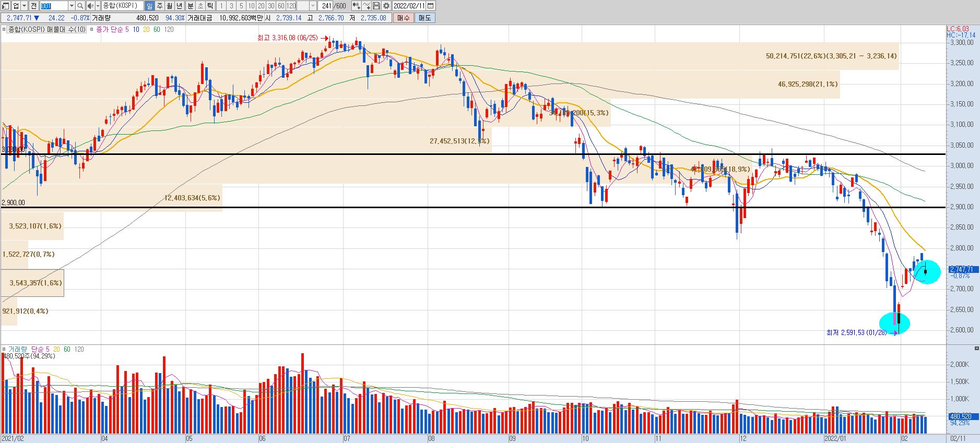Focus the index code input field 001

(x=54, y=6)
